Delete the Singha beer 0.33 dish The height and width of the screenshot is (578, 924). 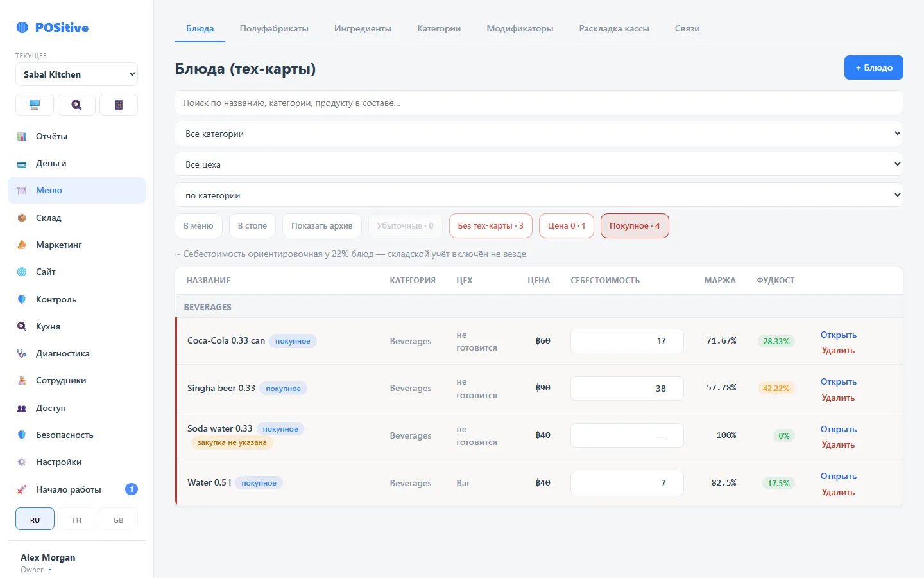pos(838,398)
